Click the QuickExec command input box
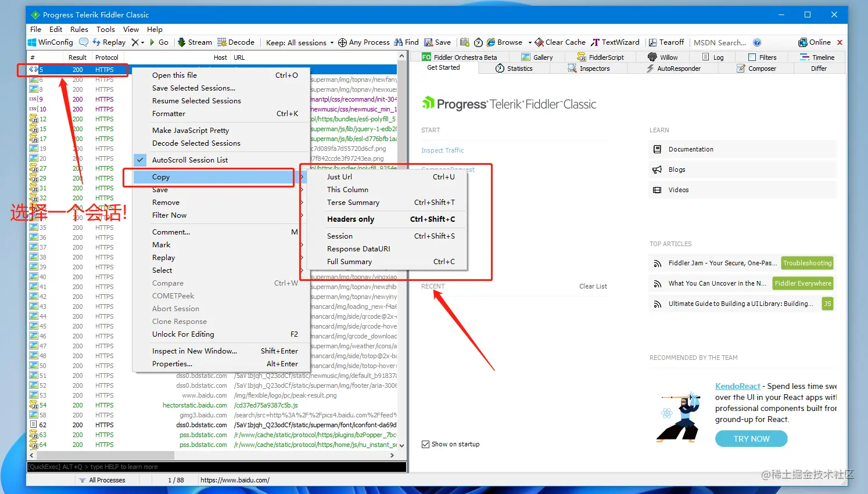This screenshot has height=494, width=868. point(216,467)
